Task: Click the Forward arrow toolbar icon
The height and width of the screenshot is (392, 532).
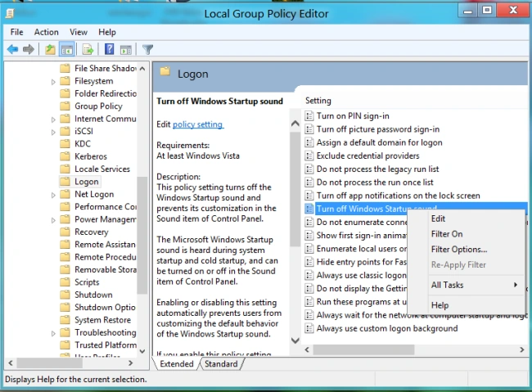Action: (29, 50)
